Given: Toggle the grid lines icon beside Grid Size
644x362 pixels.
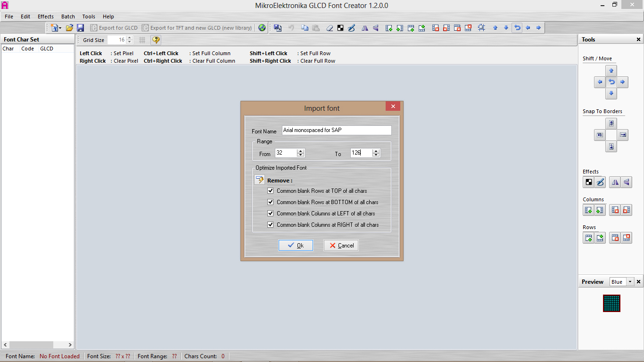Looking at the screenshot, I should [x=142, y=40].
